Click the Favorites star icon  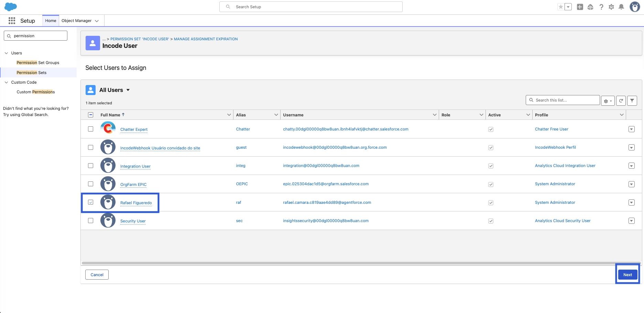(x=561, y=7)
